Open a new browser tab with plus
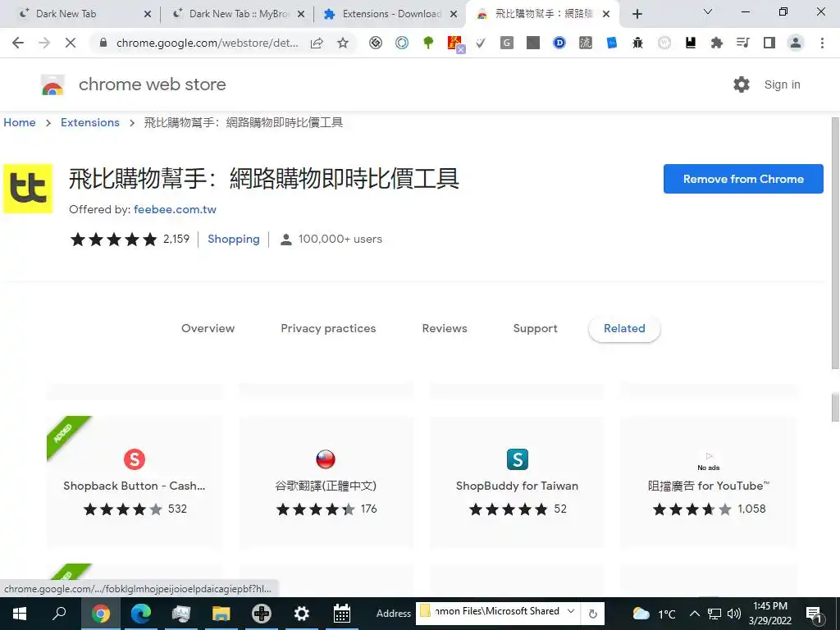 click(x=637, y=14)
